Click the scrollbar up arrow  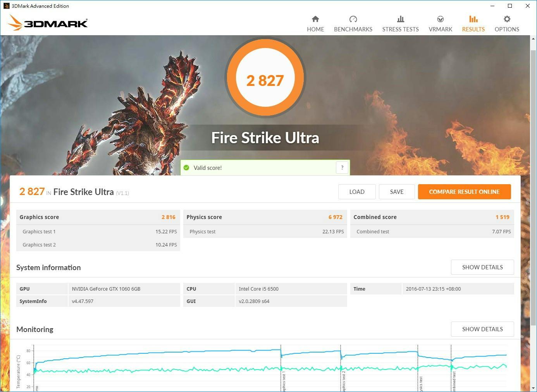point(534,39)
